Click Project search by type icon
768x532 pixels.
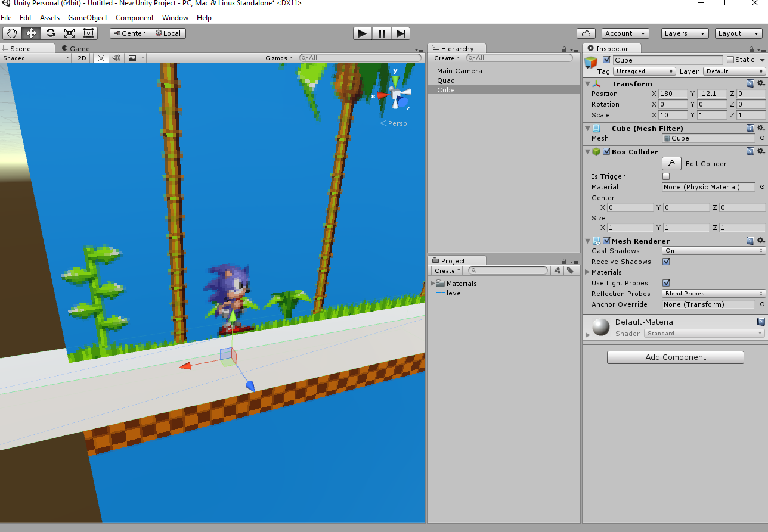point(557,270)
